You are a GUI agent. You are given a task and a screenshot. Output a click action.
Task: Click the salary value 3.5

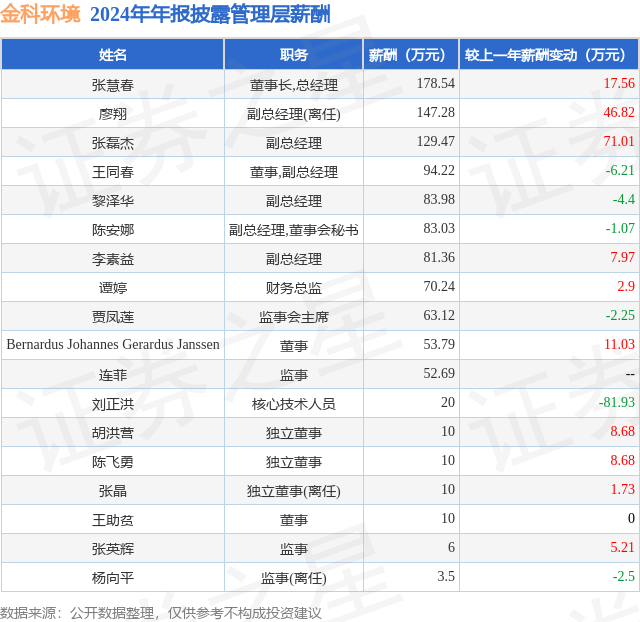tap(446, 576)
